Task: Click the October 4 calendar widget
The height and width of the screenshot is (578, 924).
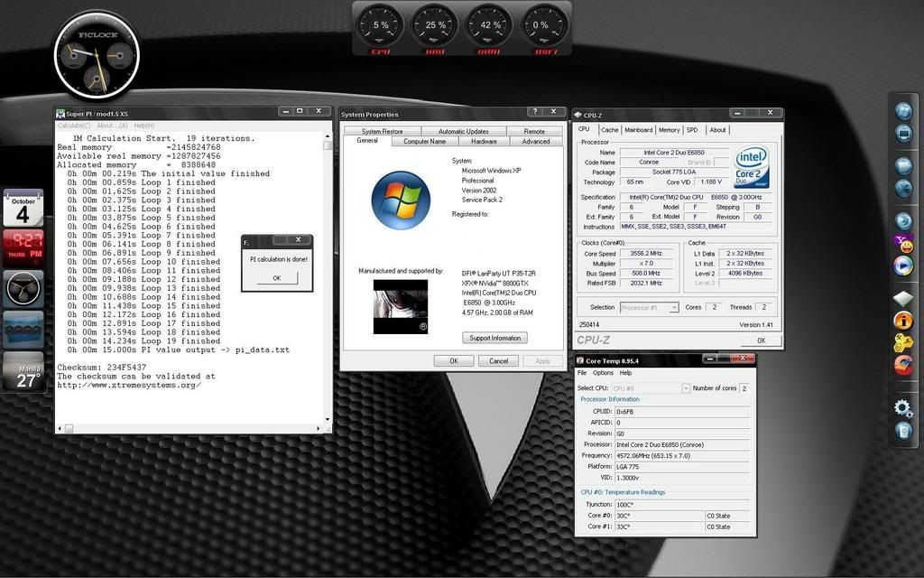Action: (x=23, y=208)
